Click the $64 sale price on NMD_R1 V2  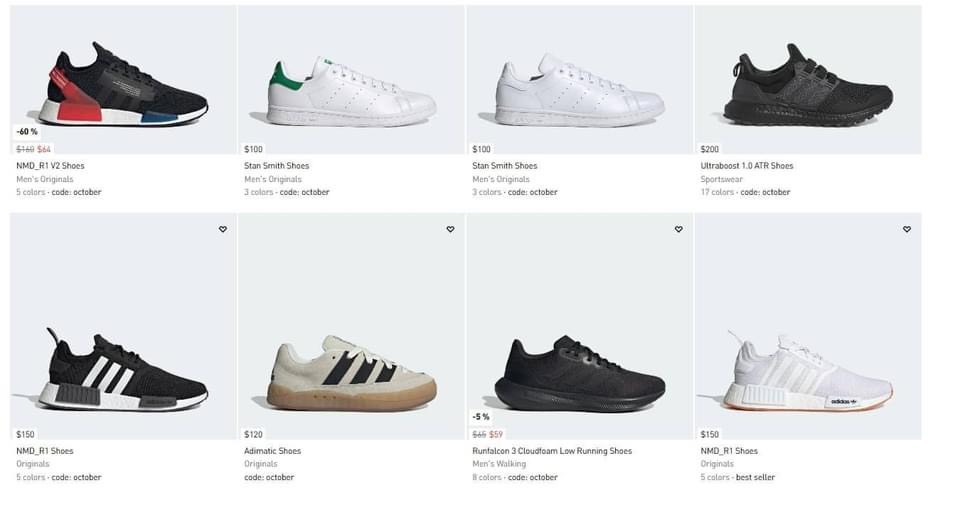(44, 149)
